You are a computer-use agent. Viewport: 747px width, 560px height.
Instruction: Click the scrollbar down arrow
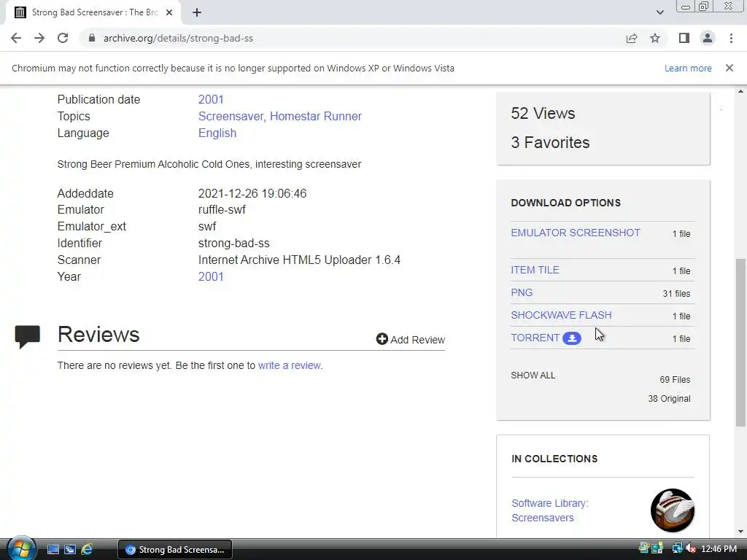click(740, 532)
